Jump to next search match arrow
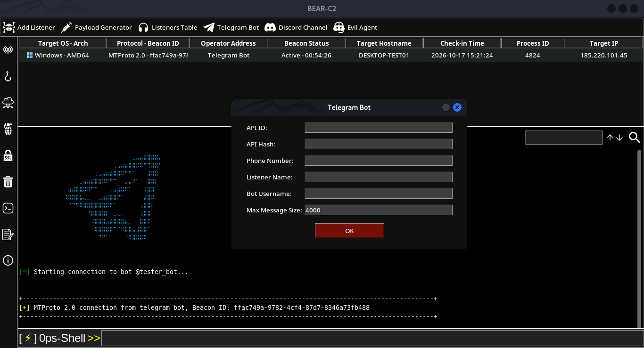This screenshot has width=644, height=348. coord(619,138)
